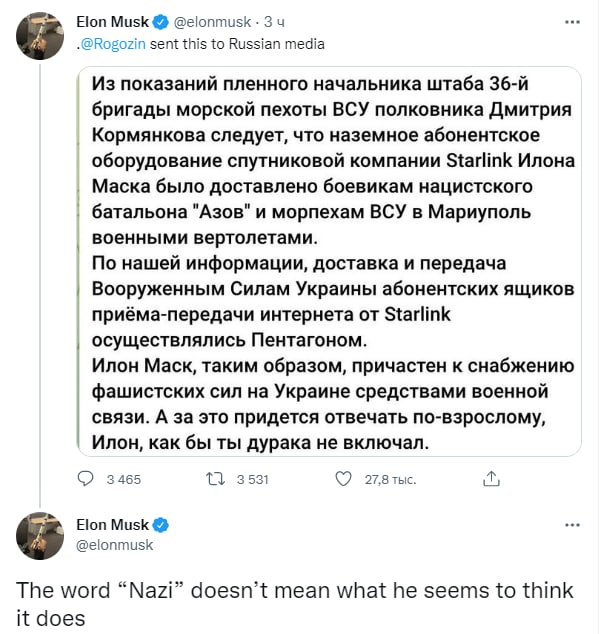Click the 27,8 тыс. like count
This screenshot has width=600, height=634.
click(x=390, y=480)
